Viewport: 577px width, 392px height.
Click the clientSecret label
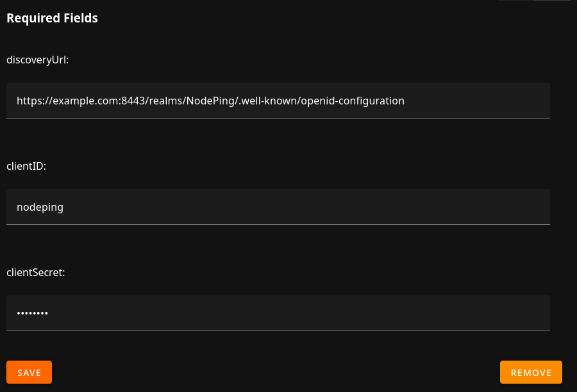[x=36, y=272]
